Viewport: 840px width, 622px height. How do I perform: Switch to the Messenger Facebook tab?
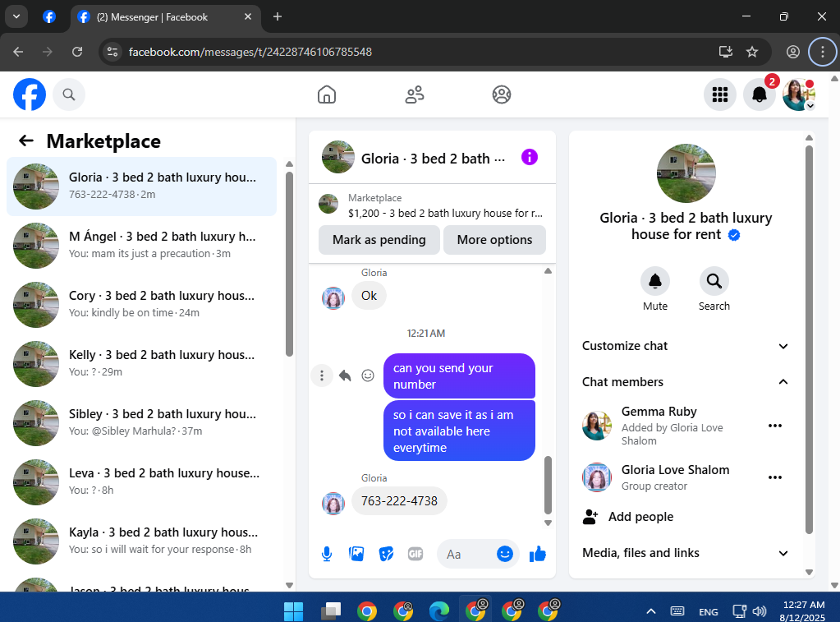click(165, 17)
